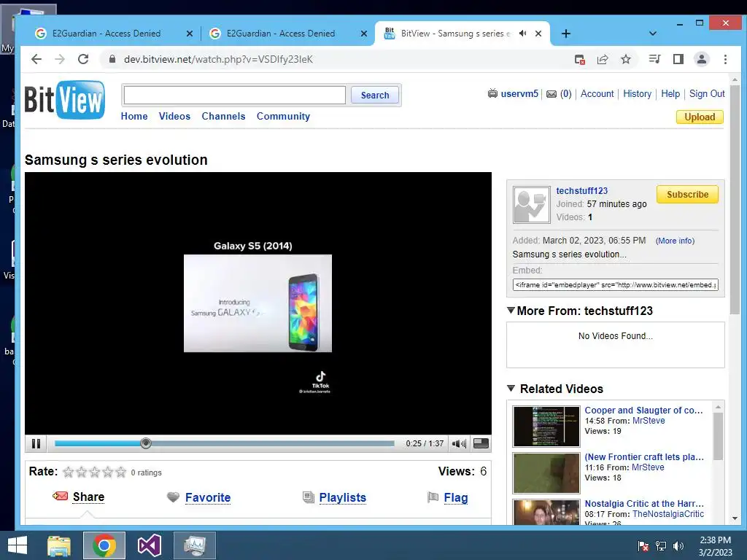Switch to second E2Guardian Access Denied tab
This screenshot has height=560, width=747.
(281, 34)
